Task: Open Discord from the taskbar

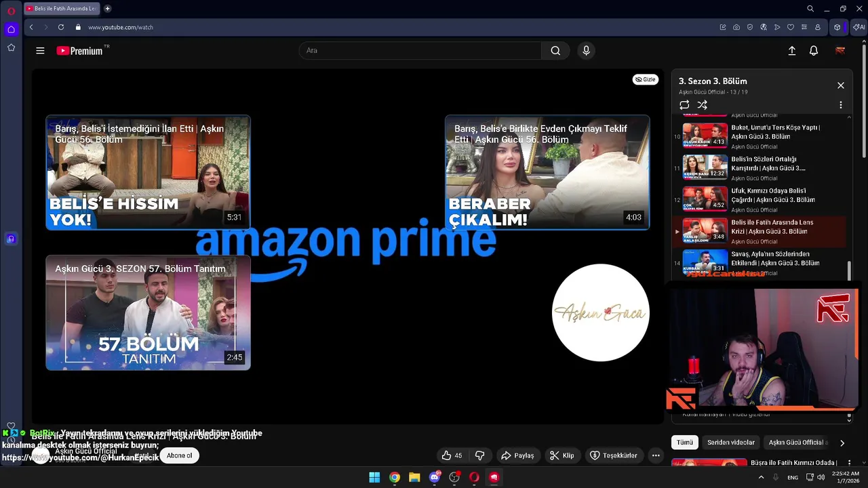Action: [434, 477]
